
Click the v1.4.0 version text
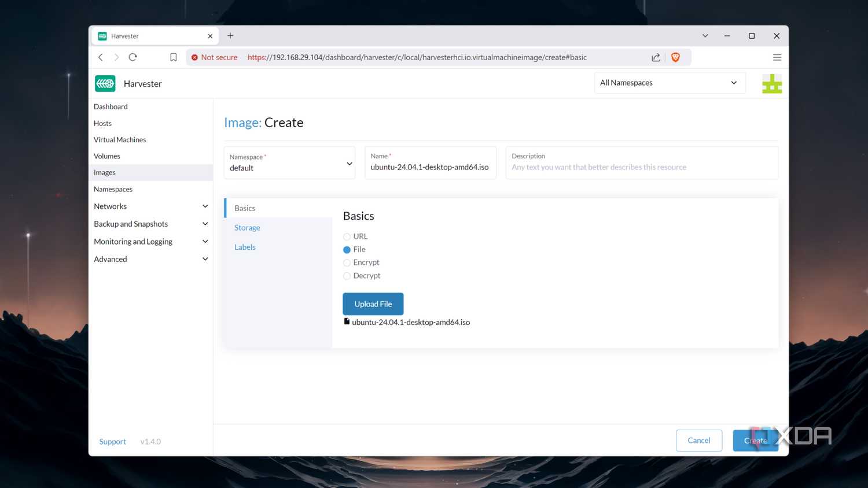pyautogui.click(x=150, y=442)
